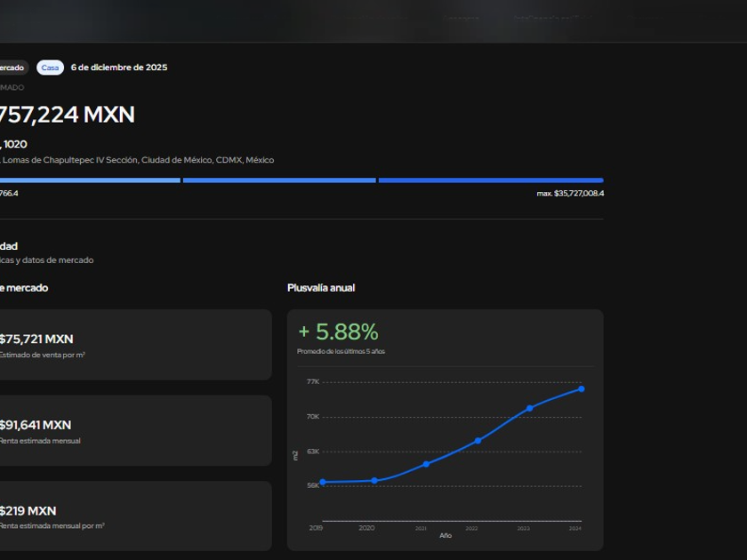Click the max. $35,727,008.4 label
The width and height of the screenshot is (747, 560).
point(570,193)
